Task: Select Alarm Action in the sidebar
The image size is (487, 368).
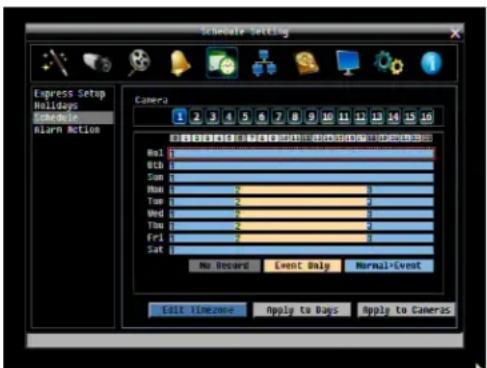Action: click(67, 129)
